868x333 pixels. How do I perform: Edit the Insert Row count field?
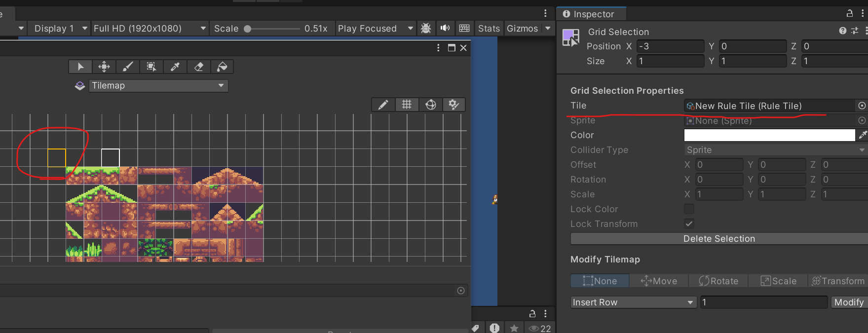tap(763, 302)
